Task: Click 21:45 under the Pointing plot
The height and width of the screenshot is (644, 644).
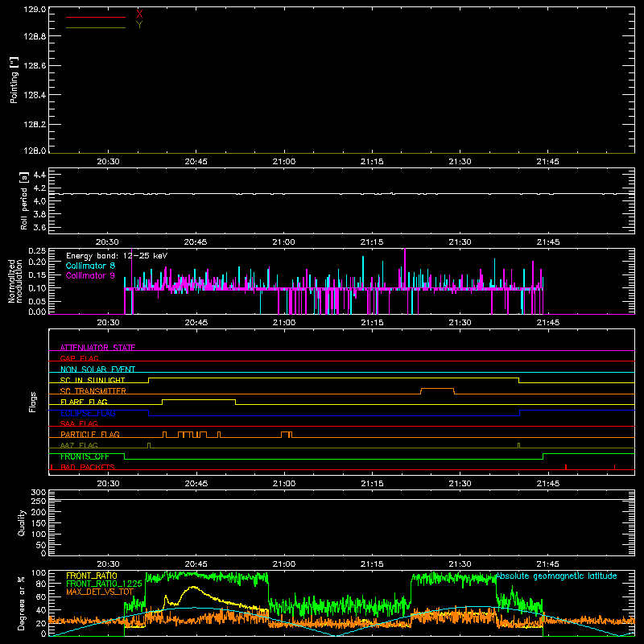Action: click(547, 162)
